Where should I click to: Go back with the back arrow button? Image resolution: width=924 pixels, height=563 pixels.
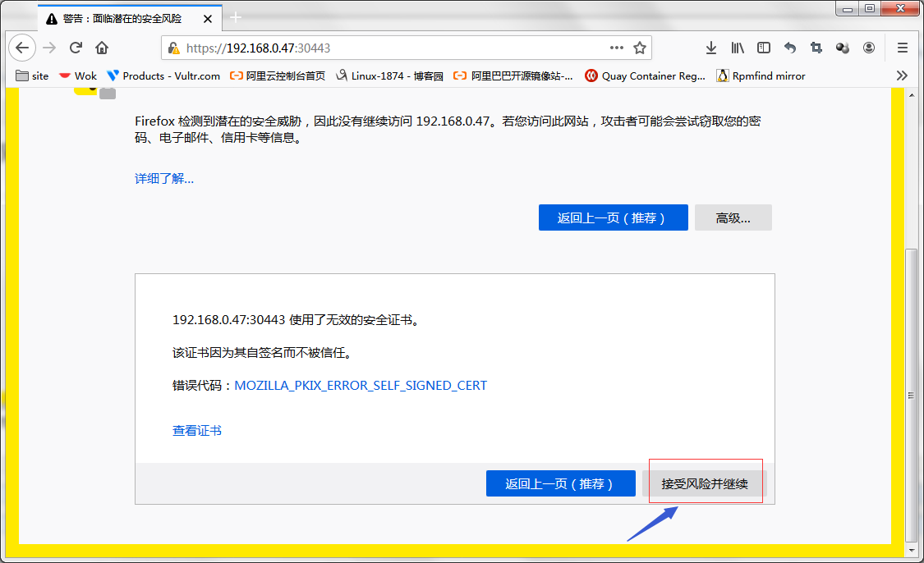click(x=22, y=48)
